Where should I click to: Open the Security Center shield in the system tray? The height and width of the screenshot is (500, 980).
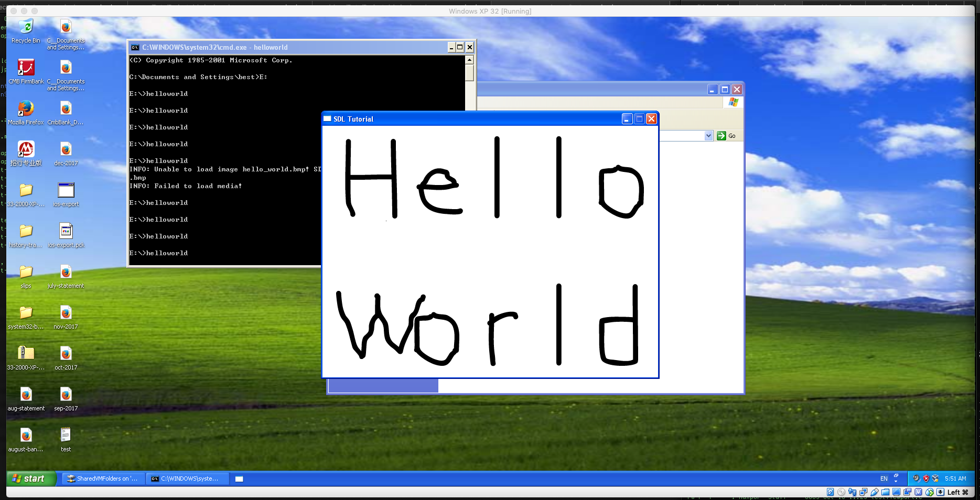[x=926, y=479]
